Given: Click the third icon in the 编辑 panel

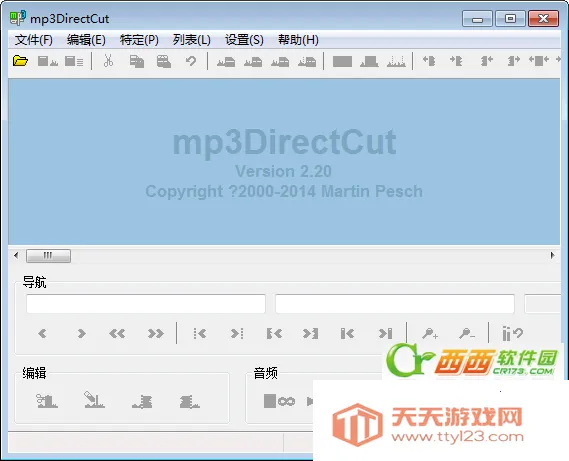Looking at the screenshot, I should (x=142, y=402).
